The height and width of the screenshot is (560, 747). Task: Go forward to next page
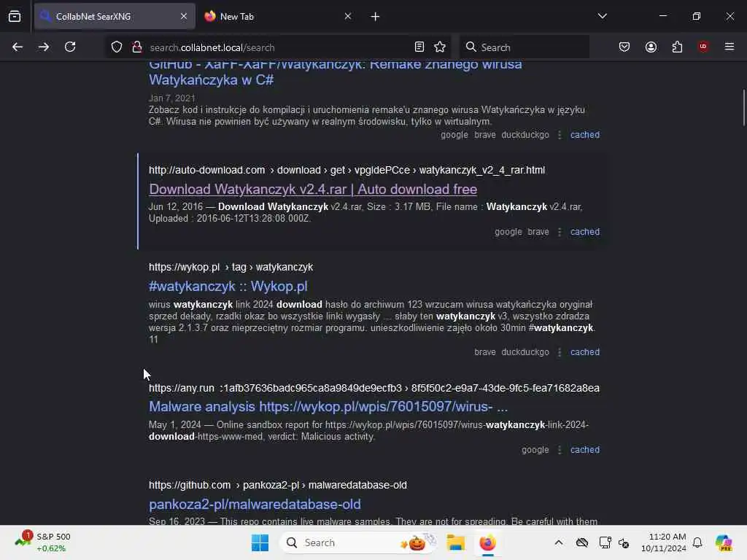point(44,47)
